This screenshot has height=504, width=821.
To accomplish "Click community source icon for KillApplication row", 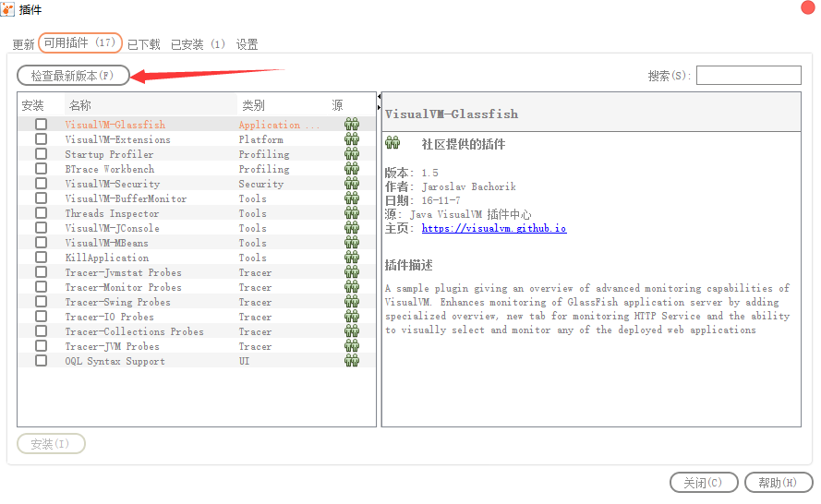I will pyautogui.click(x=352, y=257).
